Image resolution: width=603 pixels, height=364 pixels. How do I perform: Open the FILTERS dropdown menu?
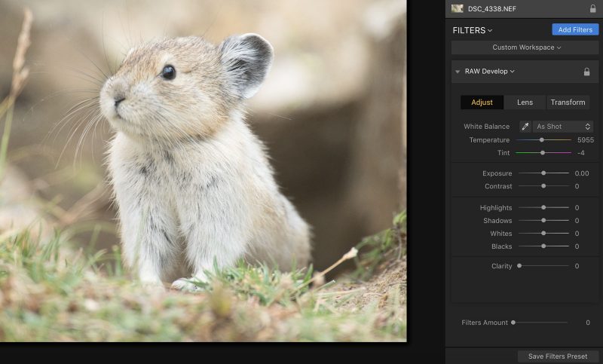(473, 30)
